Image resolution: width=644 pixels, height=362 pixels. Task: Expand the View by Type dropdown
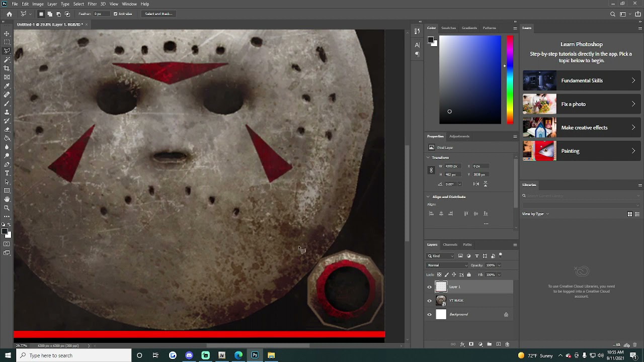tap(535, 214)
